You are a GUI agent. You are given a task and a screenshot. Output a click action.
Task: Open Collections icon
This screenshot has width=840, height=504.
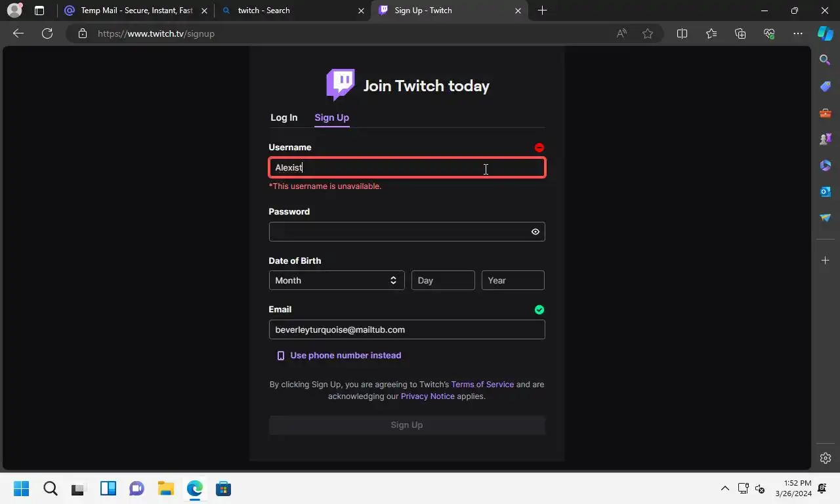(x=740, y=33)
